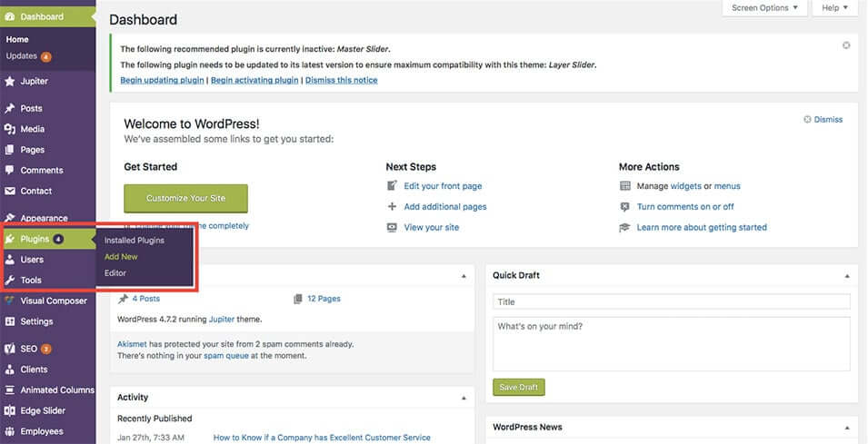868x444 pixels.
Task: Click the Employees icon in sidebar
Action: coord(9,431)
